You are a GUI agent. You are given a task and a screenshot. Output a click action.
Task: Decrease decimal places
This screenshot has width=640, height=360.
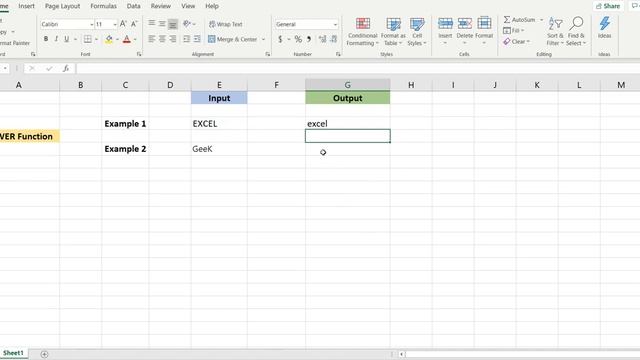tap(334, 39)
